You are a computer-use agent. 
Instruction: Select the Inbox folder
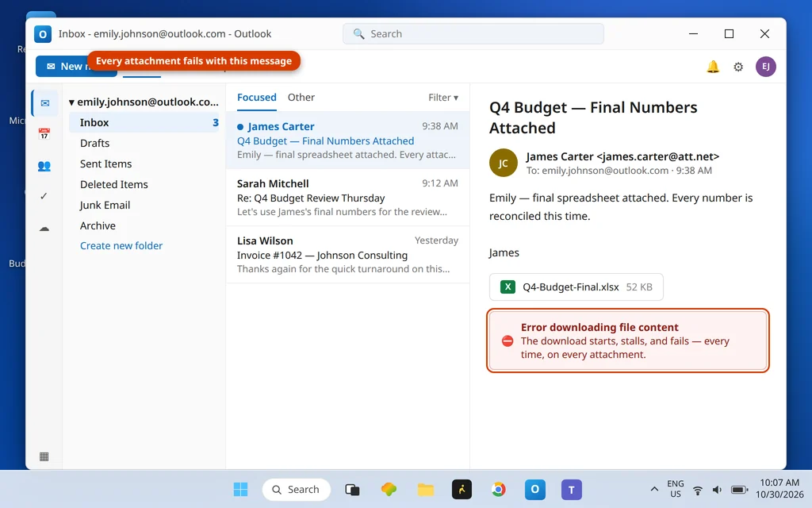click(x=144, y=122)
